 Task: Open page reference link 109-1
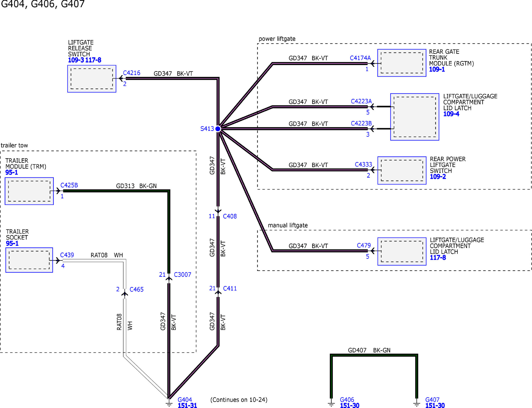[x=437, y=69]
